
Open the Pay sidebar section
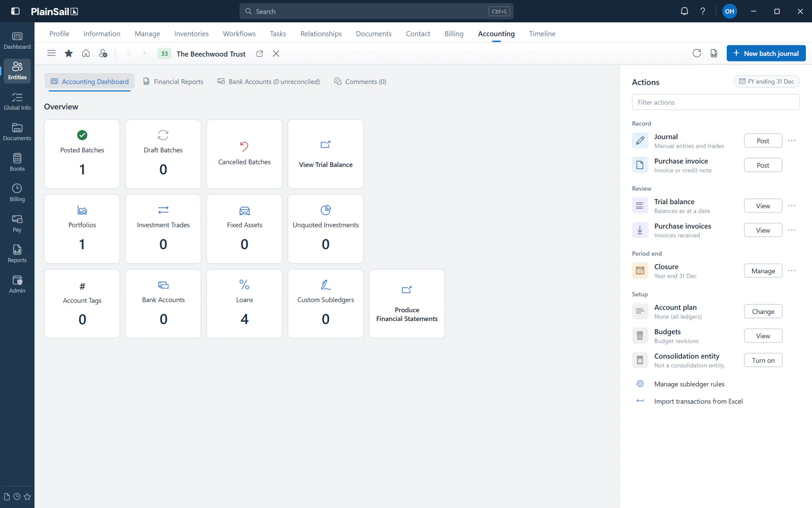coord(17,224)
